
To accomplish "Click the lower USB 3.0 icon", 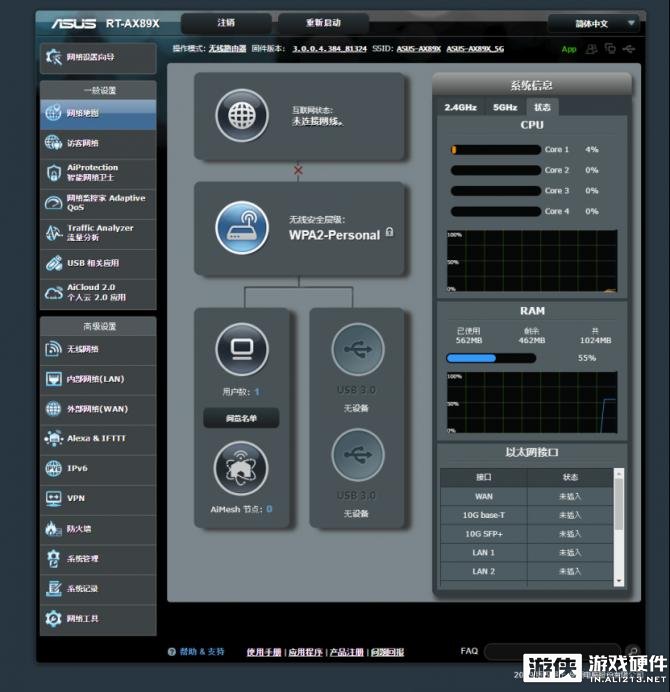I will 358,455.
